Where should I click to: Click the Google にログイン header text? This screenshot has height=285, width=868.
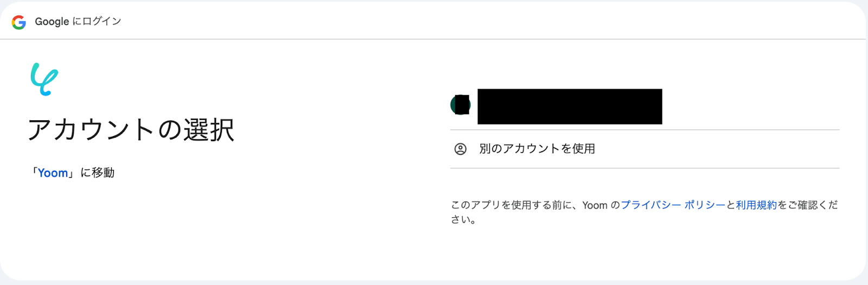tap(78, 22)
